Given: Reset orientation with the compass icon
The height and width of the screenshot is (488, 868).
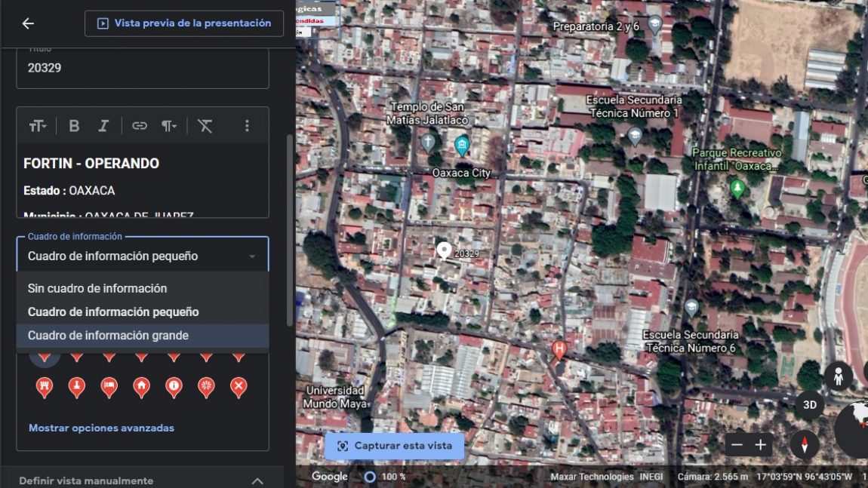Looking at the screenshot, I should pyautogui.click(x=805, y=444).
